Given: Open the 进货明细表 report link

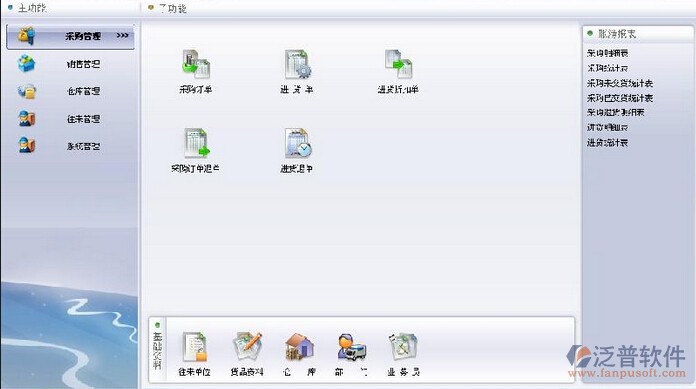Looking at the screenshot, I should tap(607, 127).
